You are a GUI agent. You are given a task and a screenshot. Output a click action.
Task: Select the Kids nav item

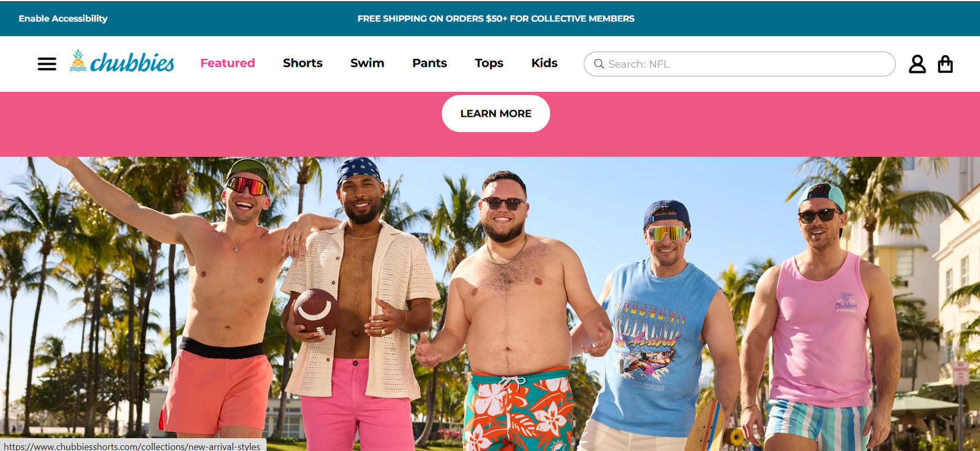[x=544, y=63]
